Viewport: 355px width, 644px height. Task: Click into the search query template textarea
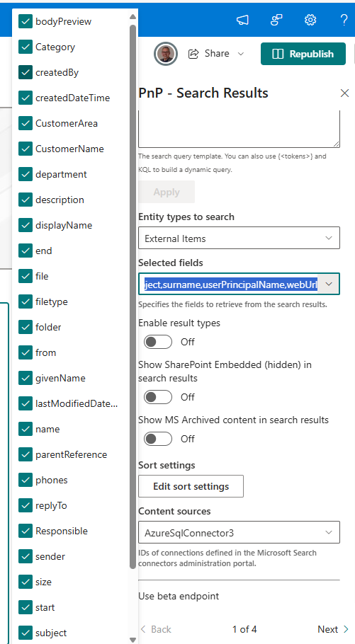pyautogui.click(x=239, y=129)
